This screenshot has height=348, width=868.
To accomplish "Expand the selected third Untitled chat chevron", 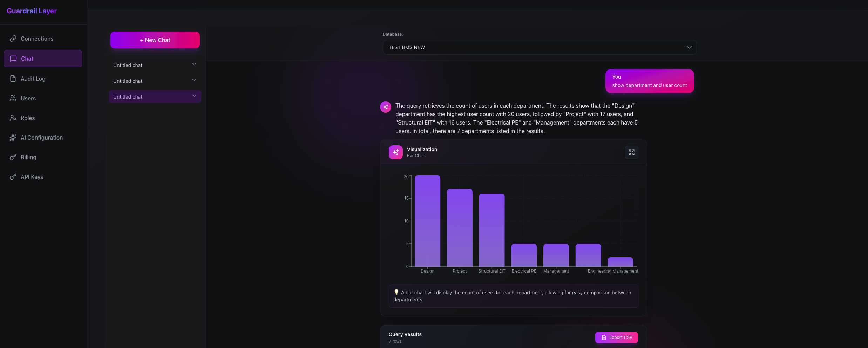I will pos(194,96).
